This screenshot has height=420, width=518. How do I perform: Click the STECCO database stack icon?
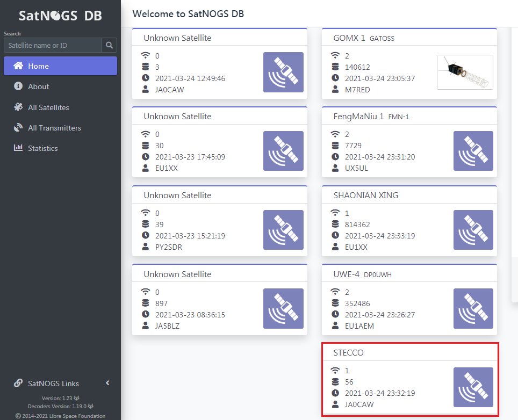[335, 382]
